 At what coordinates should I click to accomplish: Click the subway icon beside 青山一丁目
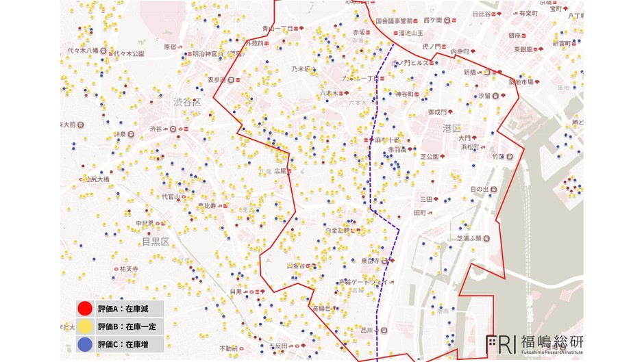[x=301, y=28]
